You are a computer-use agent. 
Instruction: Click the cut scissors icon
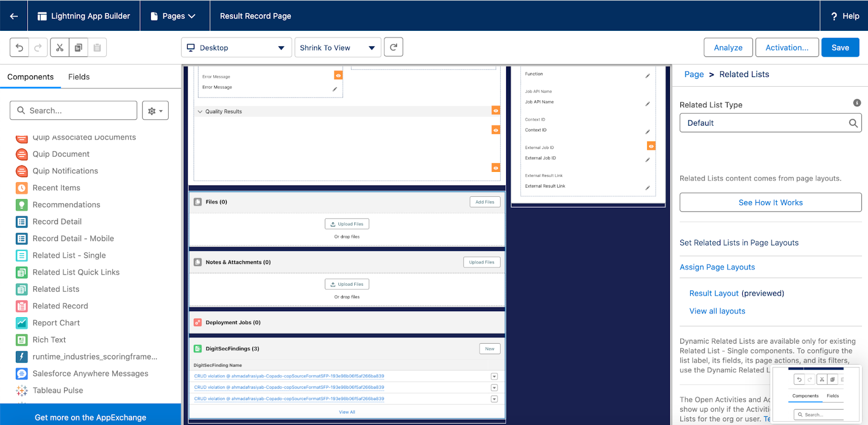point(60,48)
